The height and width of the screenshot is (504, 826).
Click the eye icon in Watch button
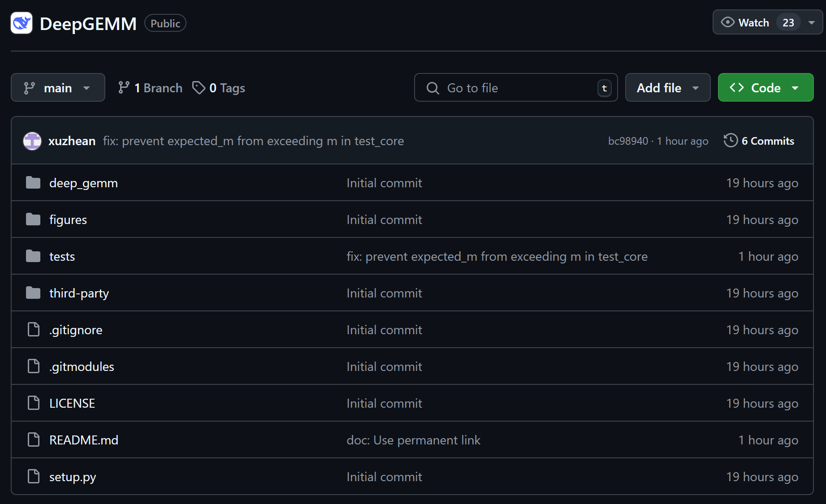(727, 22)
